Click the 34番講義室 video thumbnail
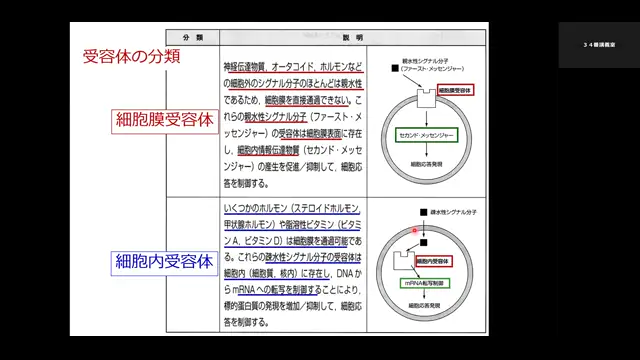The height and width of the screenshot is (360, 640). click(x=599, y=45)
